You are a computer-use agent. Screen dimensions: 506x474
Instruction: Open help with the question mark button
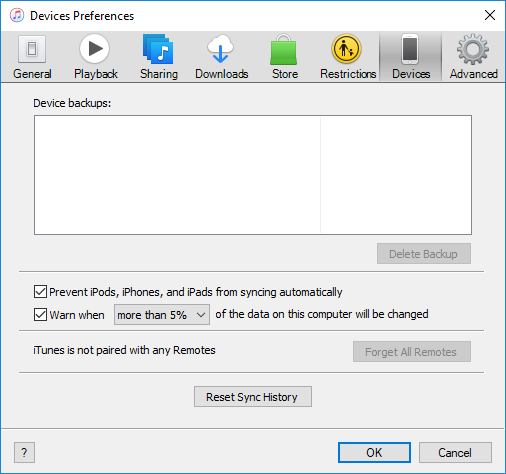coord(24,453)
